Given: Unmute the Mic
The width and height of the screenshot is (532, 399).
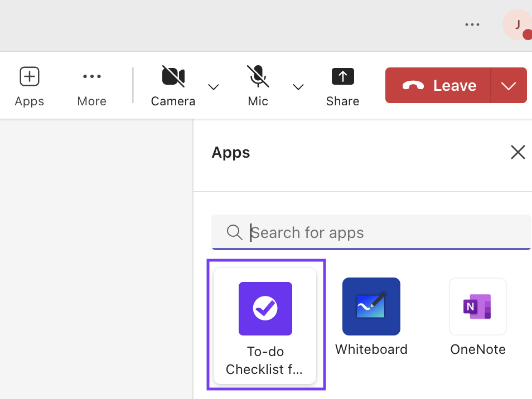Looking at the screenshot, I should point(258,77).
